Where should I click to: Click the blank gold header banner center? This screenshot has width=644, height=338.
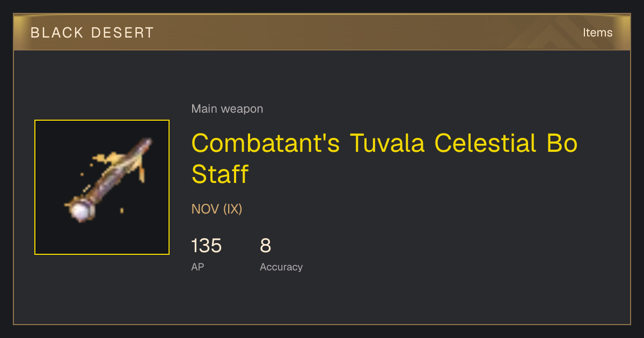322,33
